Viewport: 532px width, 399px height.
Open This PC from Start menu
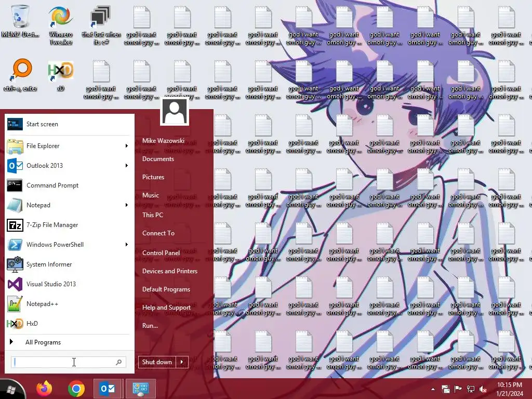pos(153,215)
